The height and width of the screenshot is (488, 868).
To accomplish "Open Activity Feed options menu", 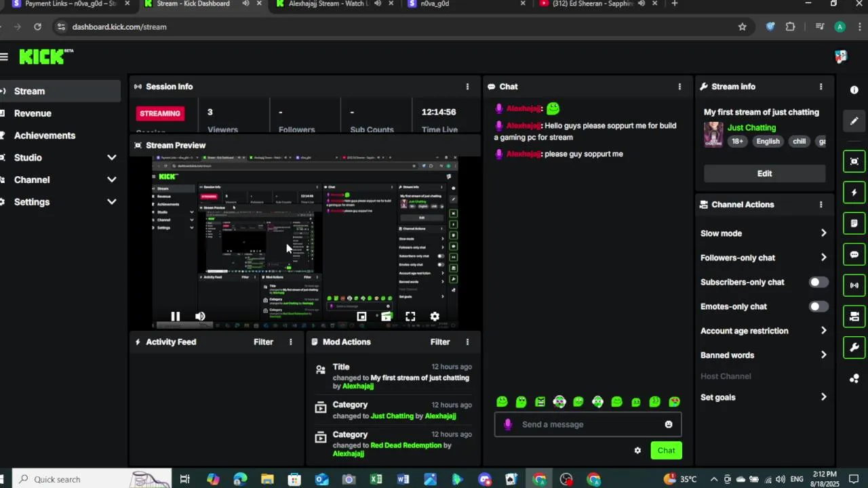I will 291,342.
